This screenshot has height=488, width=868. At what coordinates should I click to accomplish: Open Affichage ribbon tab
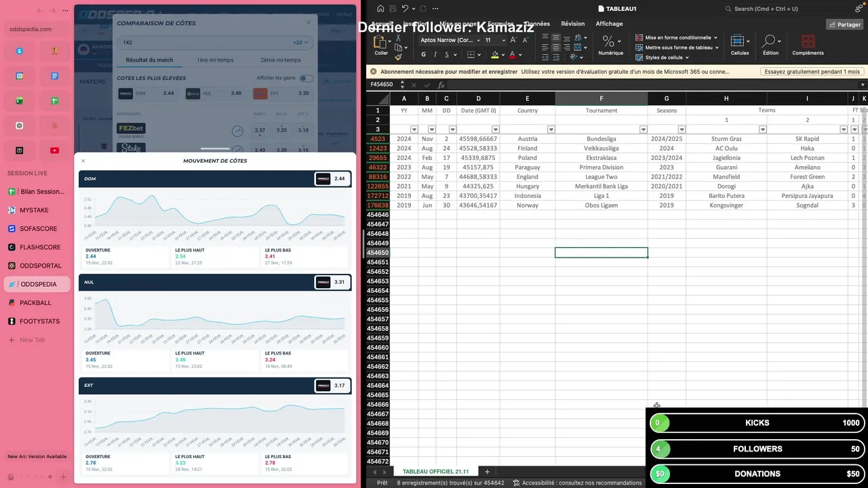pos(609,24)
